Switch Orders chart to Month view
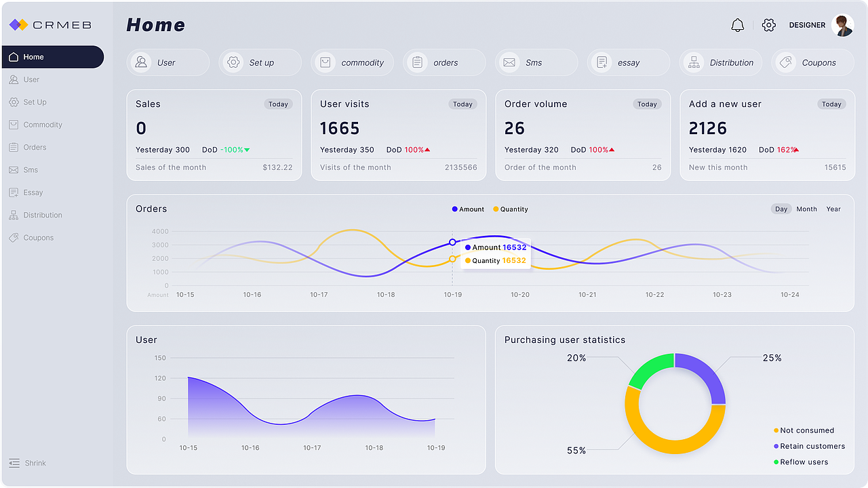Screen dimensions: 868x488 pyautogui.click(x=807, y=209)
